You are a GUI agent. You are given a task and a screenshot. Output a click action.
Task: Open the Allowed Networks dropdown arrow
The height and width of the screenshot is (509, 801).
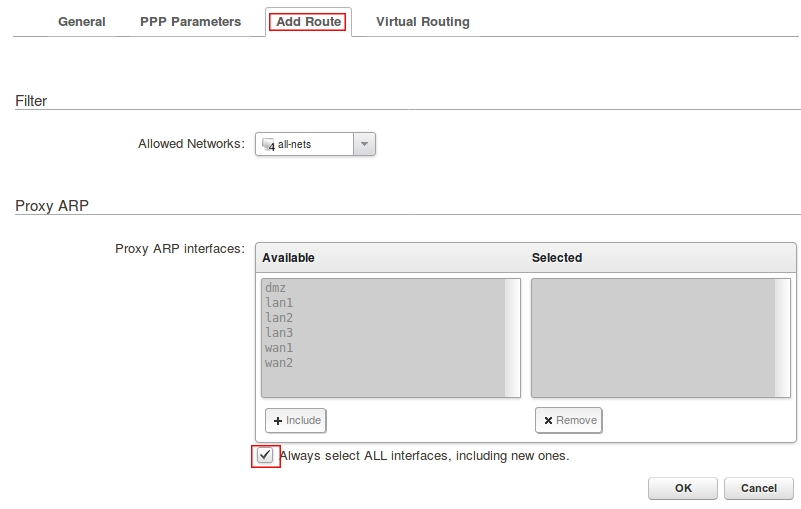pyautogui.click(x=365, y=145)
